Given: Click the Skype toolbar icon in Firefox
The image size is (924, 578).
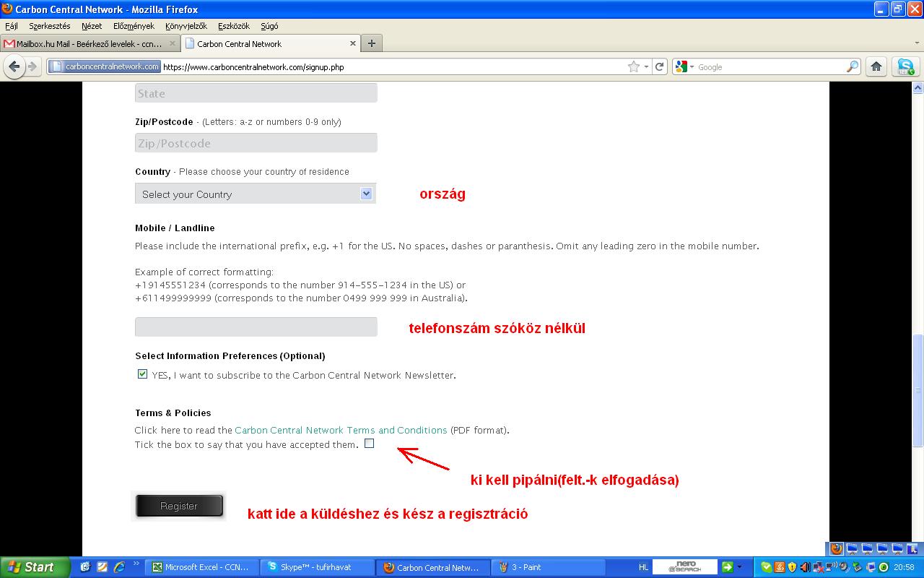Looking at the screenshot, I should pyautogui.click(x=905, y=66).
